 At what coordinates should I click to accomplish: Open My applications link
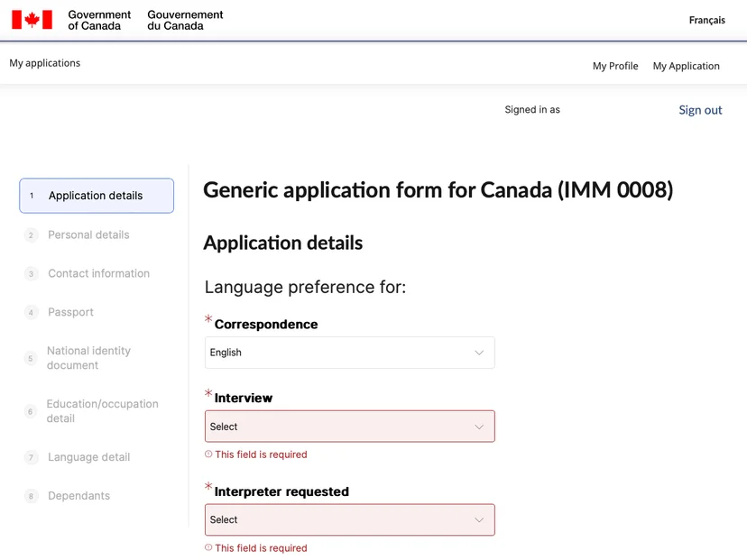45,63
